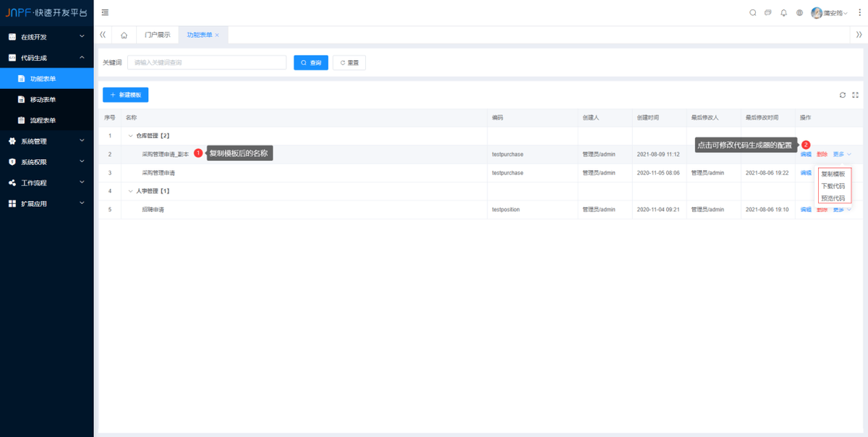The width and height of the screenshot is (868, 437).
Task: Close the 功能表单 tab
Action: coord(217,35)
